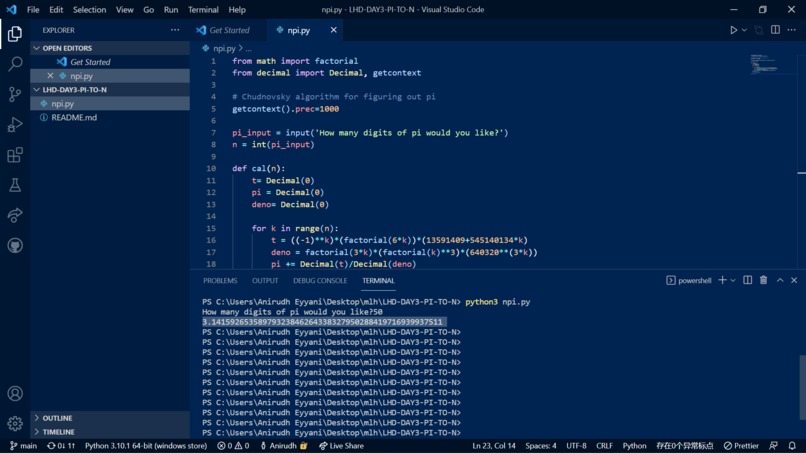Click the feedback icon in status bar
The width and height of the screenshot is (806, 453).
773,446
